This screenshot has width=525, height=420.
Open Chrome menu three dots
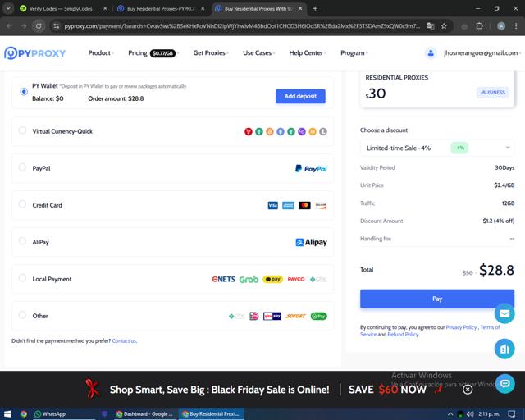[516, 25]
